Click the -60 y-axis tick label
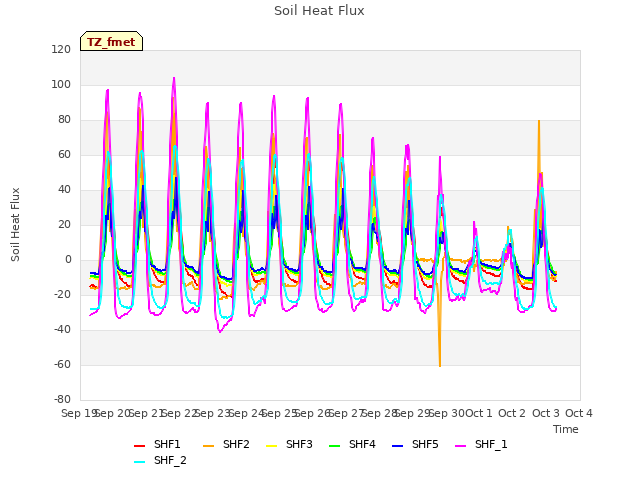This screenshot has width=640, height=480. click(62, 364)
